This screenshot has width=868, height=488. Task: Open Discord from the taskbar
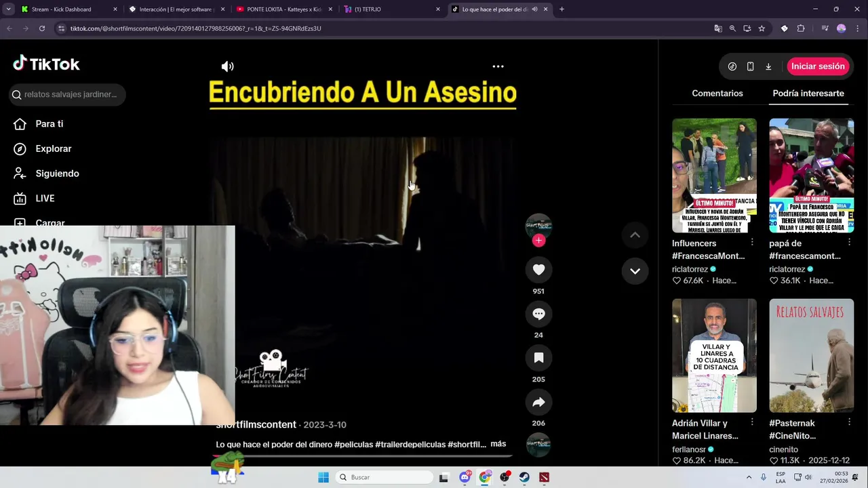[x=465, y=477]
